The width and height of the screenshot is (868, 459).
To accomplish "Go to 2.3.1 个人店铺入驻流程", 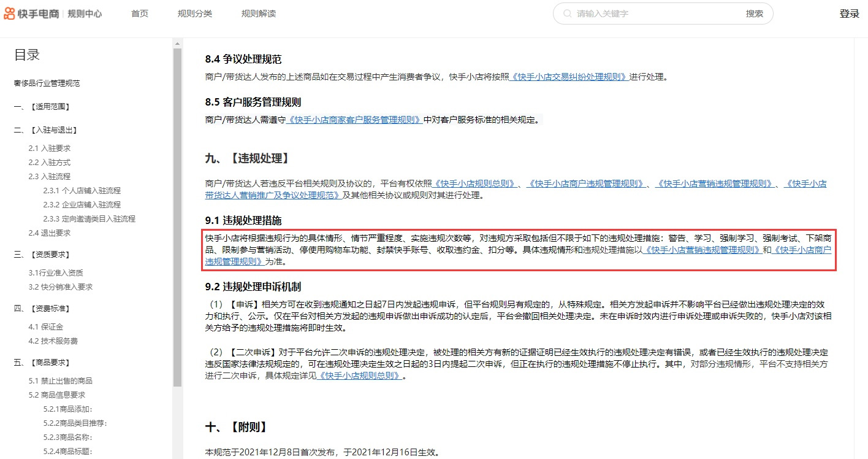I will click(82, 191).
